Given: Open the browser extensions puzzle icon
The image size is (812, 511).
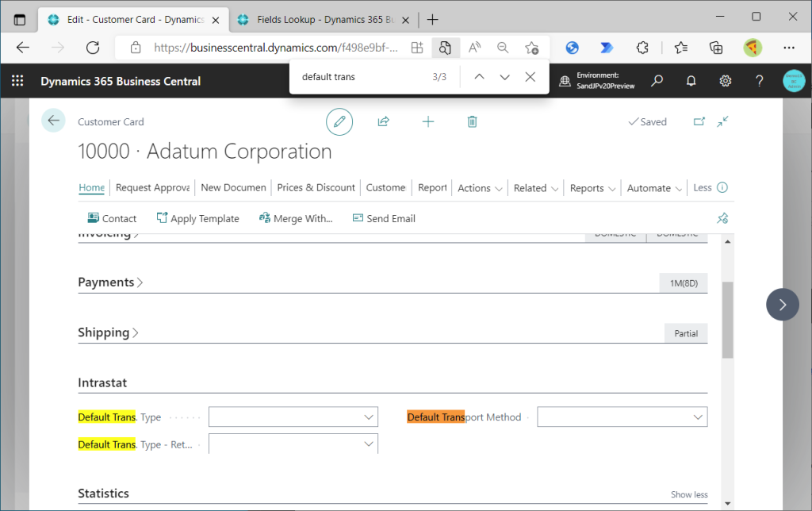Looking at the screenshot, I should pos(642,48).
